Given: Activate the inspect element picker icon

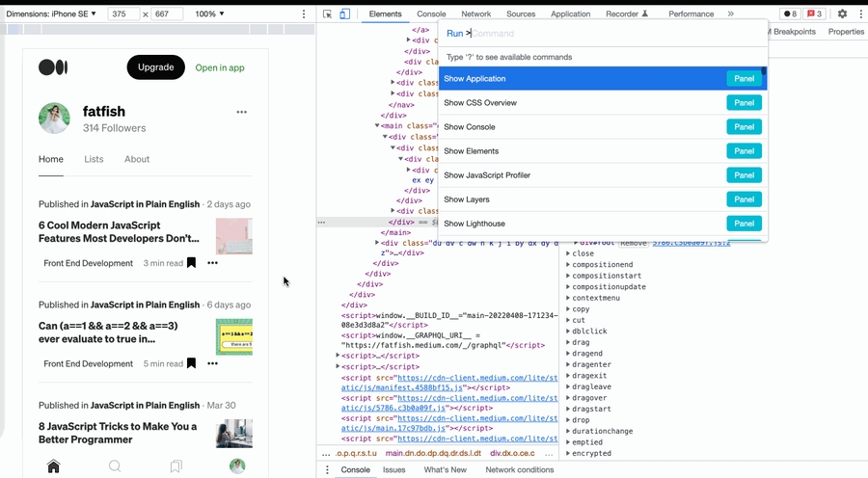Looking at the screenshot, I should pos(328,14).
